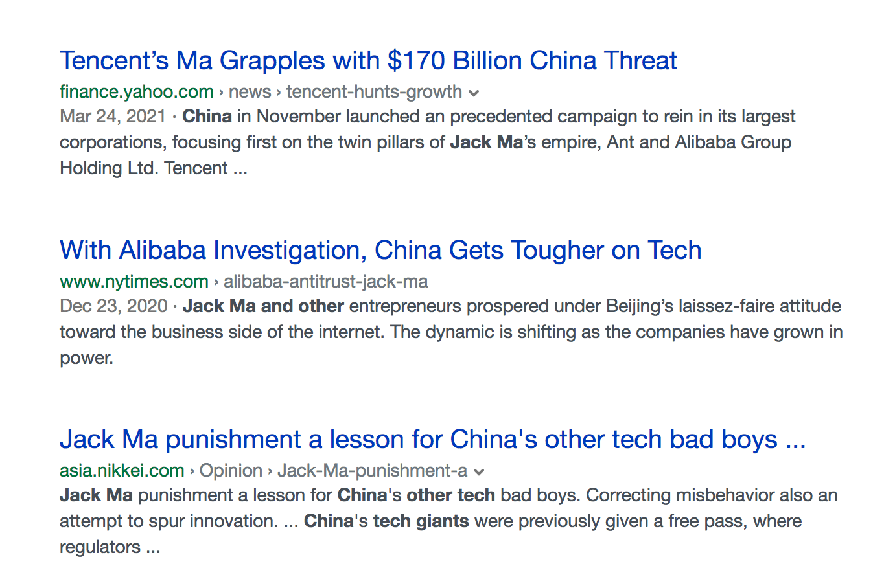Open the Alibaba Investigation headline link
The image size is (884, 588).
380,251
